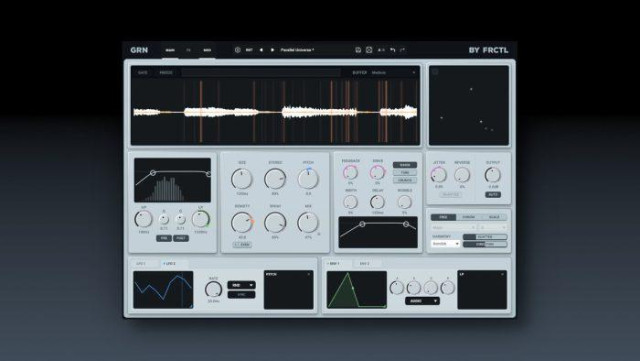Click the right node of the feedback filter curve
Screen dimensions: 640x361
tap(406, 224)
